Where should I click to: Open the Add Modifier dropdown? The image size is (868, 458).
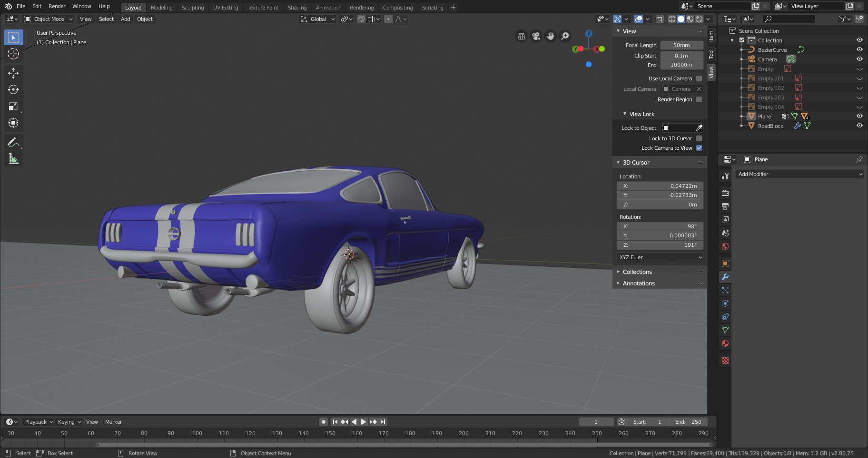(799, 174)
